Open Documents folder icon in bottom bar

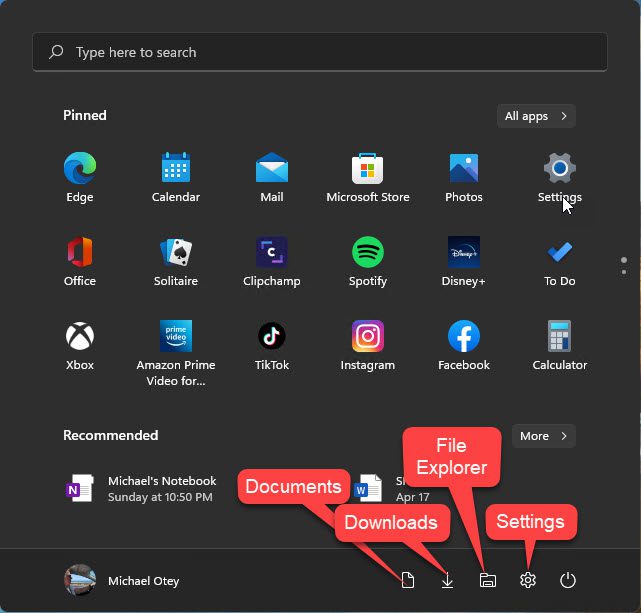(408, 580)
